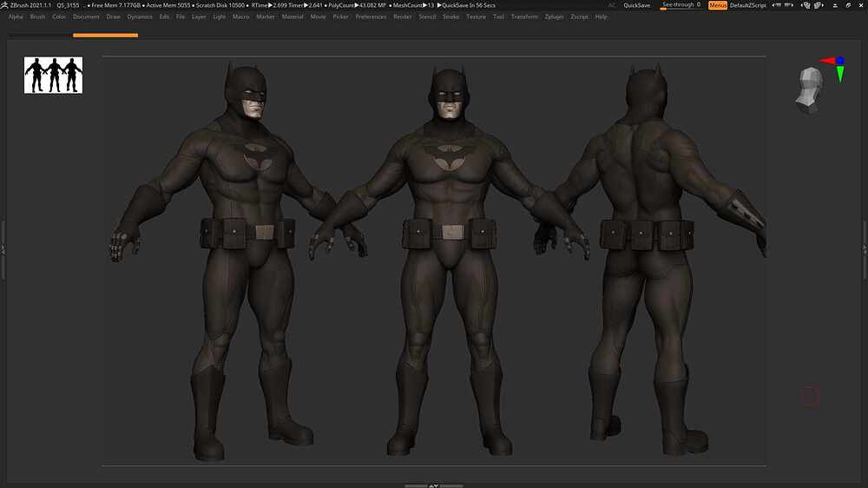Click the 'Active Mem 5055' status text

click(168, 5)
